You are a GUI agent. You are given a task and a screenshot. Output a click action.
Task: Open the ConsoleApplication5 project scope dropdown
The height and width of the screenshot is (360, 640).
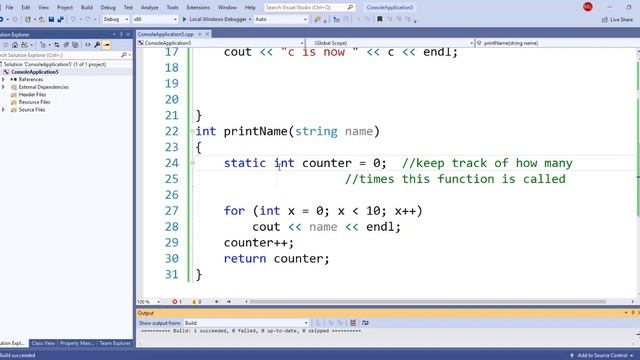(x=221, y=43)
